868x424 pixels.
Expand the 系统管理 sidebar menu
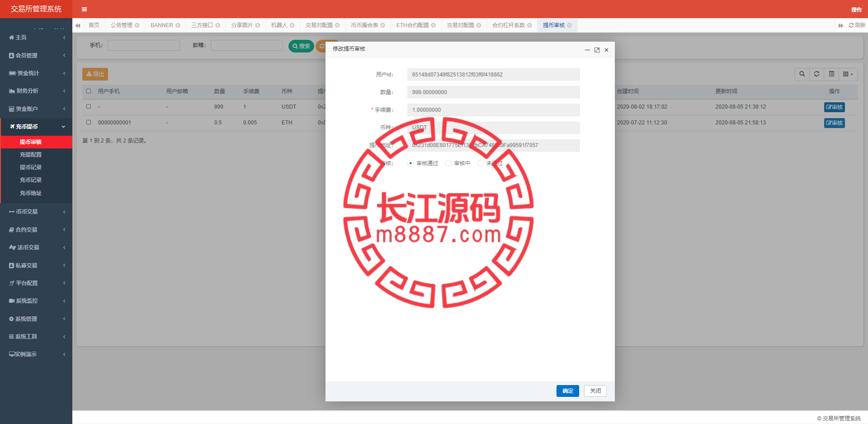click(36, 319)
